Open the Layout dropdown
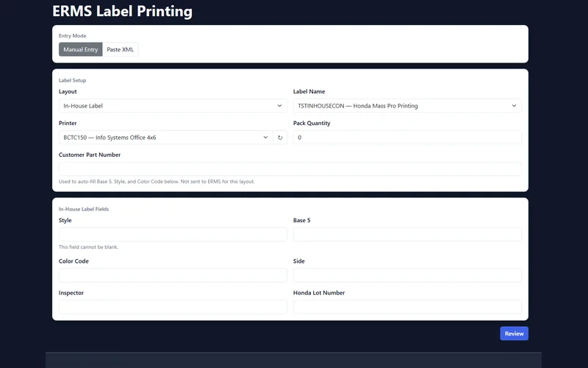The image size is (588, 368). (173, 106)
